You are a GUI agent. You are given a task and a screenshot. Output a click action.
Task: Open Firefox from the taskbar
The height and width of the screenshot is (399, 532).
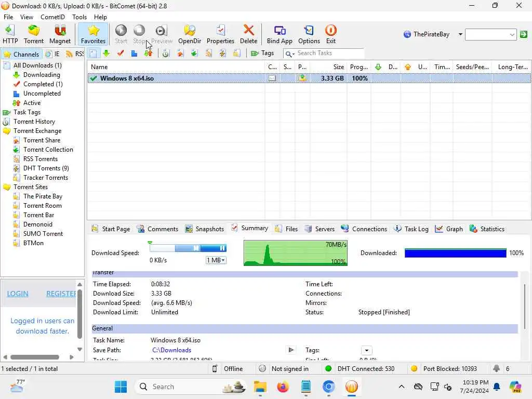pyautogui.click(x=283, y=387)
